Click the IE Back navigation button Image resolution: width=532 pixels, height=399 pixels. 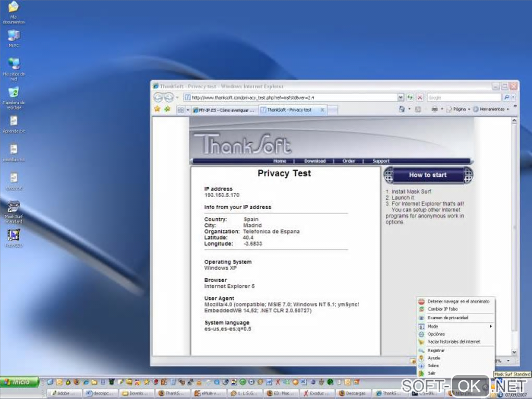click(x=158, y=98)
